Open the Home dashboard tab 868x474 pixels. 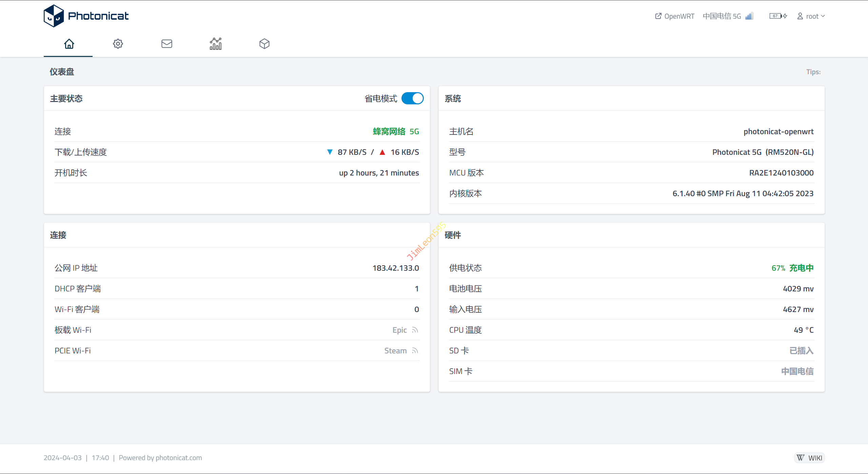(69, 44)
